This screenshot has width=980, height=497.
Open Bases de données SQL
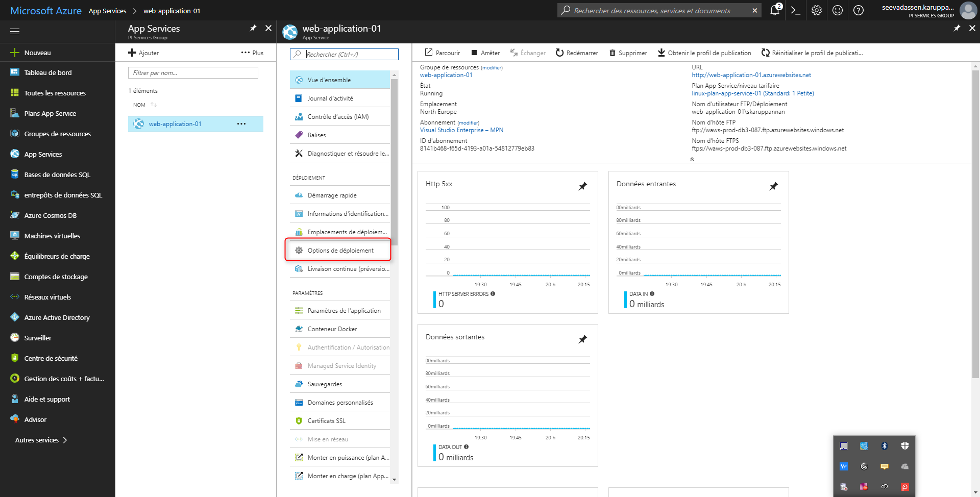coord(57,175)
